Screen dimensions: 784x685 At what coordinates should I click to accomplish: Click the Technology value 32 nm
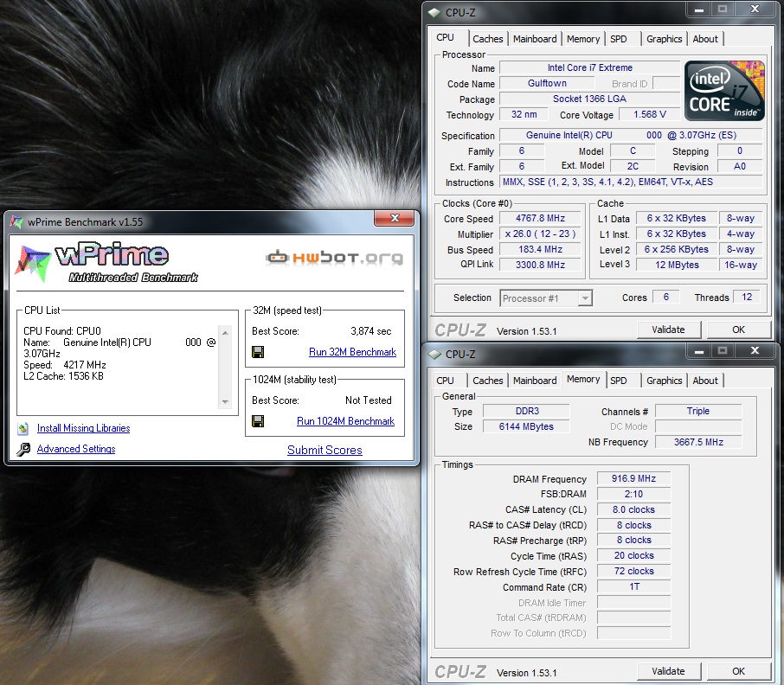pyautogui.click(x=524, y=114)
